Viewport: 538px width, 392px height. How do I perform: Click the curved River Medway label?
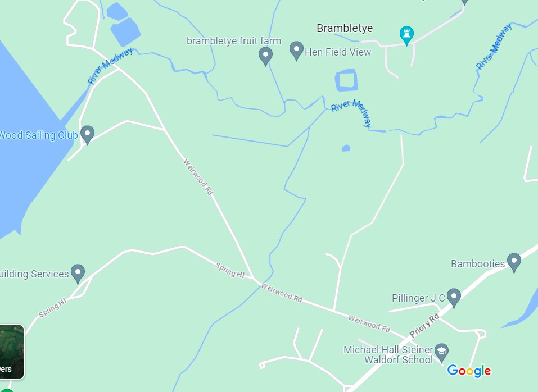[x=352, y=112]
